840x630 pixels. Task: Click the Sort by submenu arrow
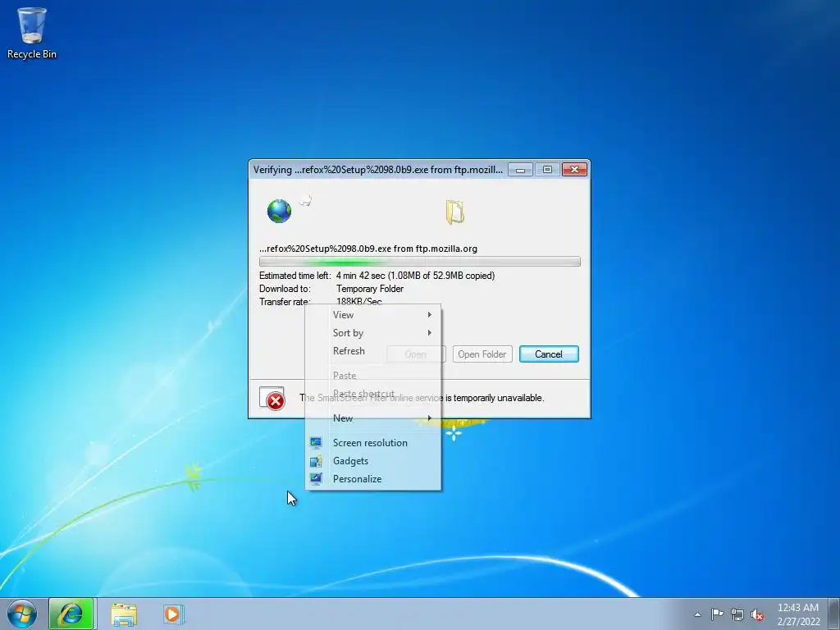[430, 333]
